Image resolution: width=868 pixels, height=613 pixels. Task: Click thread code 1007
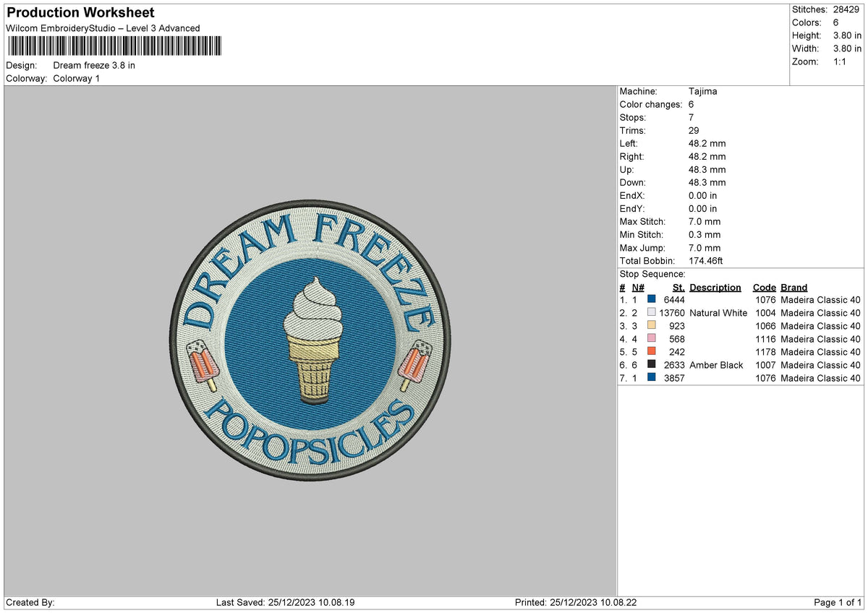(765, 365)
